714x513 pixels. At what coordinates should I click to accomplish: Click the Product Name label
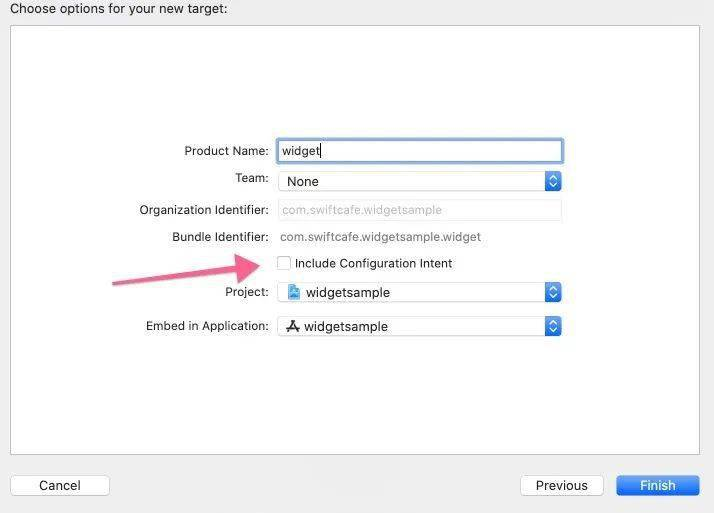point(226,151)
